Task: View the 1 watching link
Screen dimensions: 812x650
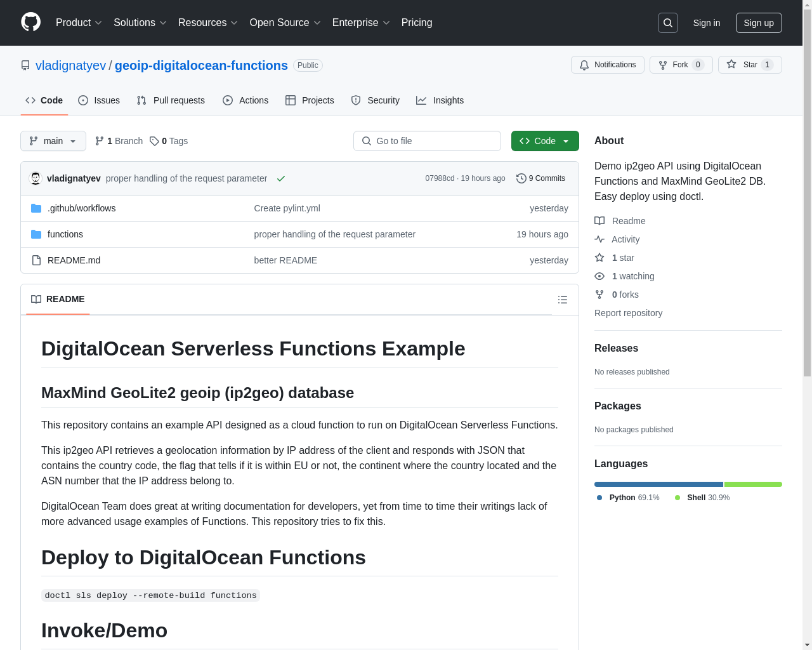Action: [624, 276]
